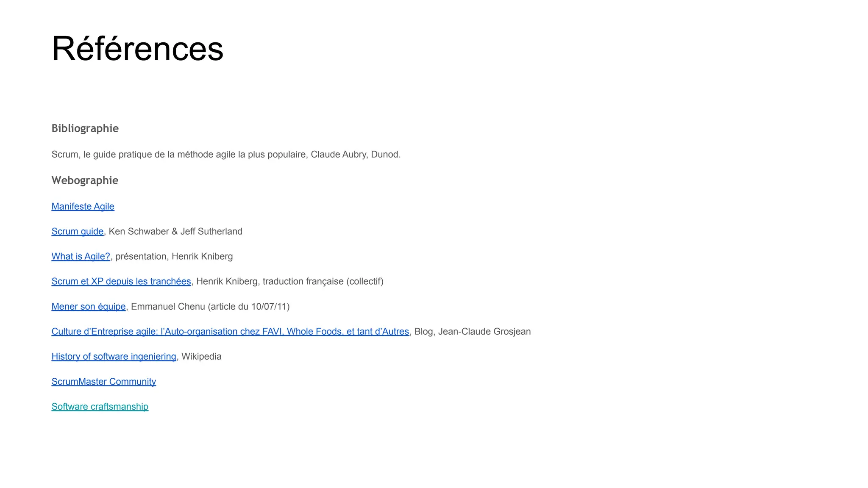868x488 pixels.
Task: Click the Scrum guide hyperlink
Action: click(x=77, y=231)
